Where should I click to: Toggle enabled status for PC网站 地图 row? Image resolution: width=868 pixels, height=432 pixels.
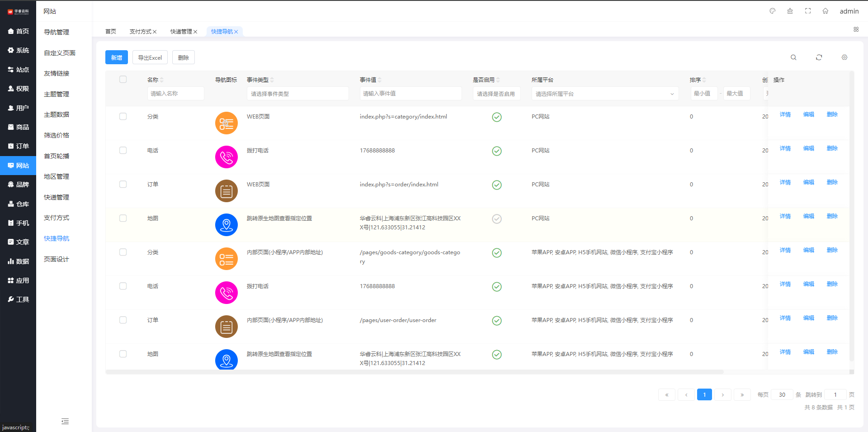tap(496, 219)
